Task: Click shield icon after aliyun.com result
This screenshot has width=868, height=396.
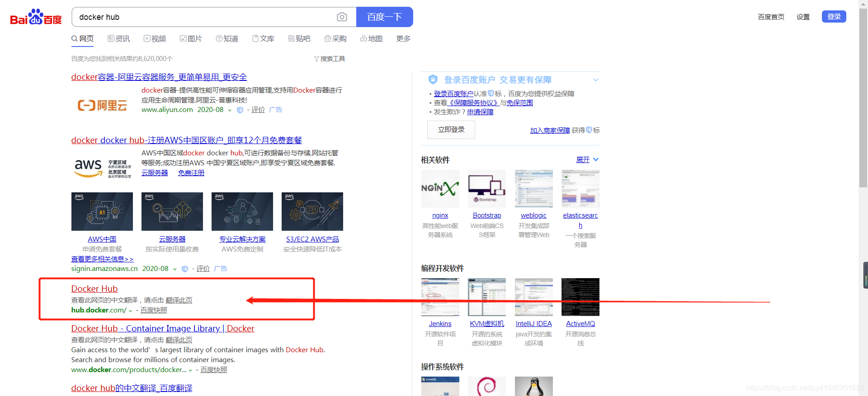Action: tap(240, 110)
